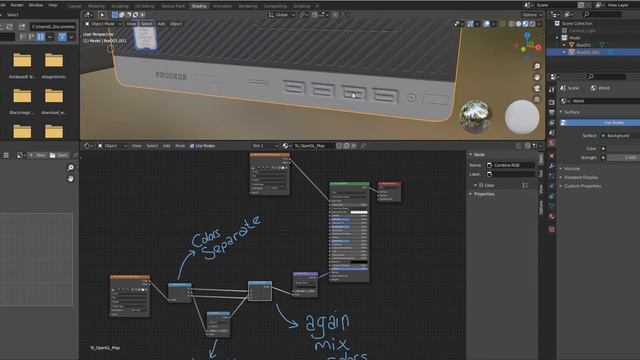Open the node editor Node menu
The image size is (640, 360).
click(x=180, y=146)
